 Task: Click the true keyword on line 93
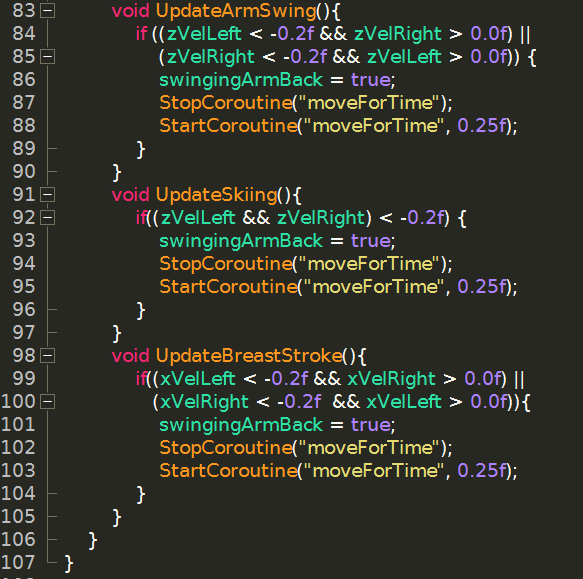click(371, 241)
